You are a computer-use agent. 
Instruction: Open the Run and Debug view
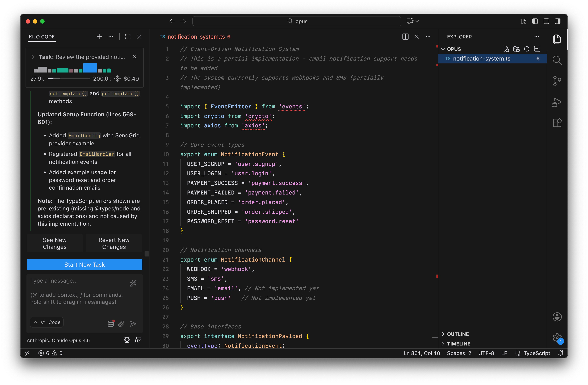(x=557, y=102)
